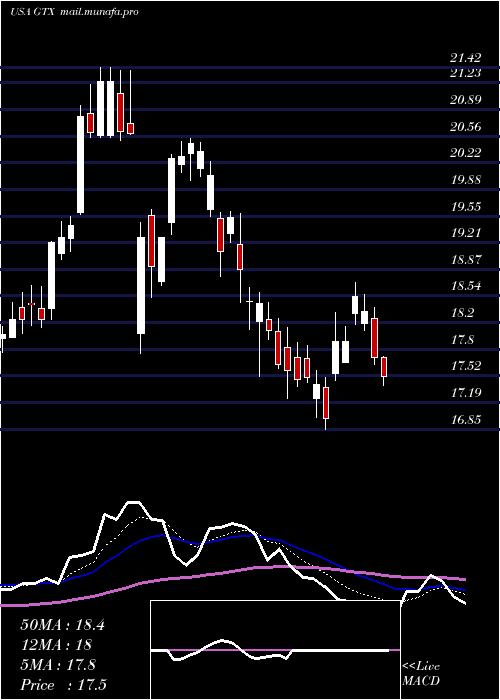This screenshot has height=700, width=500.
Task: Select the 21.23 price level label
Action: click(466, 73)
